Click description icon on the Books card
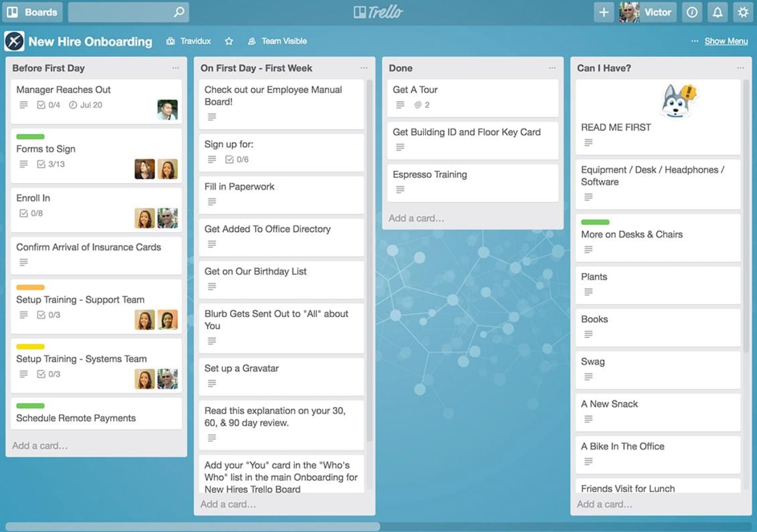The image size is (757, 532). coord(588,334)
